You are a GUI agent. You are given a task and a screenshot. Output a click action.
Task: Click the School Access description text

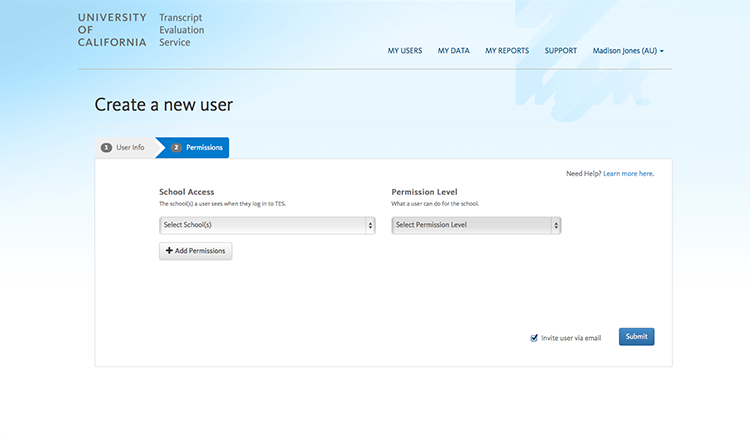[x=222, y=204]
